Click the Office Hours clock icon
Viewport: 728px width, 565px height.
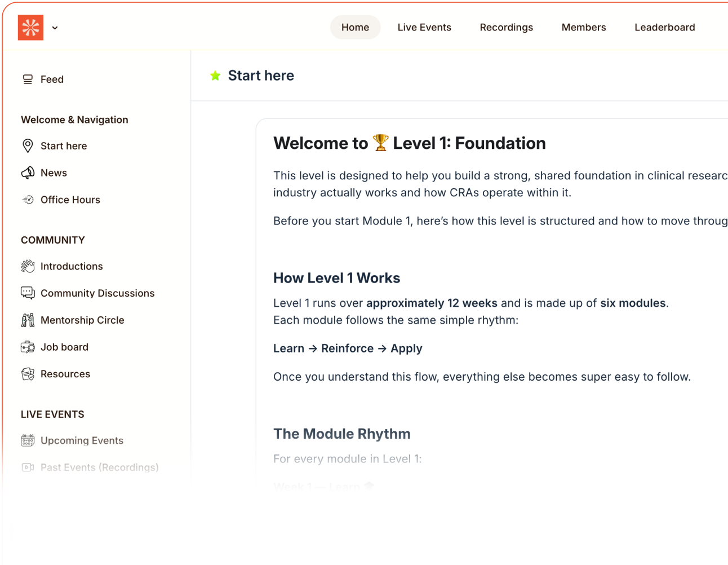pyautogui.click(x=28, y=200)
